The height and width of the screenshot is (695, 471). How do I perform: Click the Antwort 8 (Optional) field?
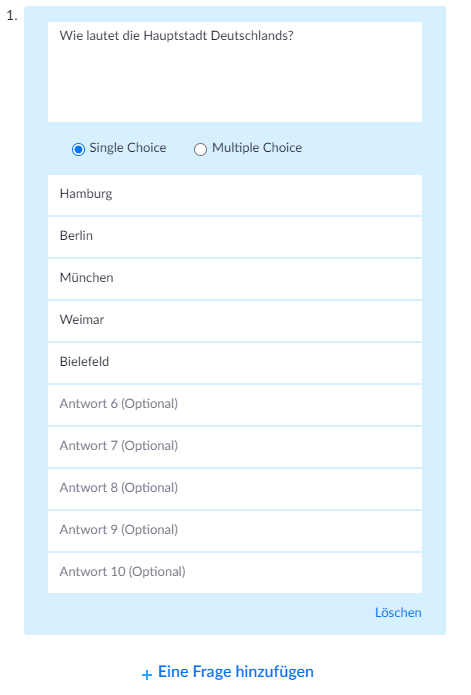tap(235, 489)
